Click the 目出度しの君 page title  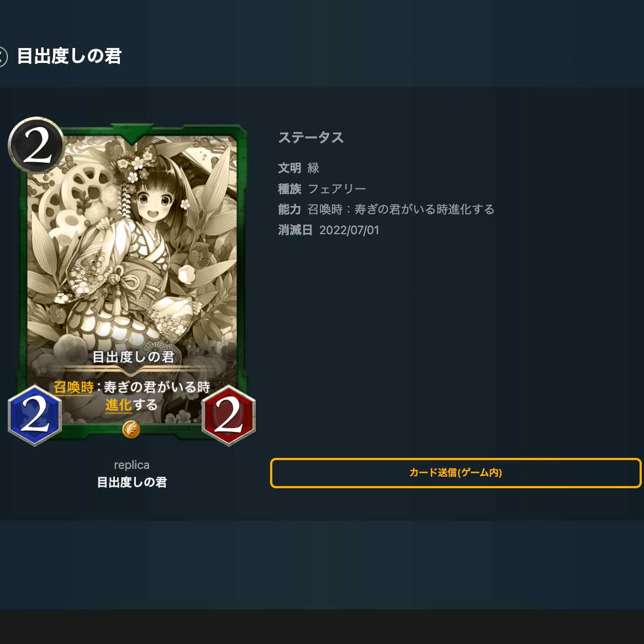(x=69, y=56)
